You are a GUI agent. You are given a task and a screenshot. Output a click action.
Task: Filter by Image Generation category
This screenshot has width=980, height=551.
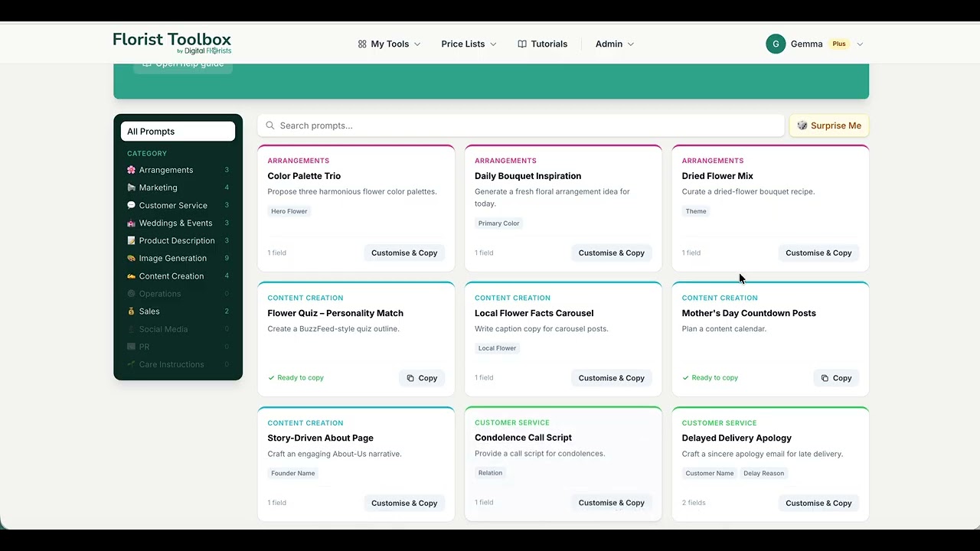tap(178, 258)
